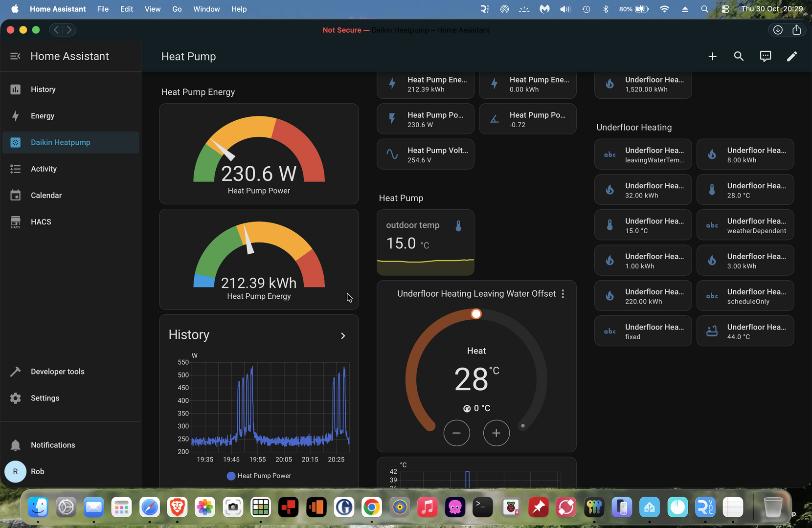
Task: Click the pencil edit dashboard icon
Action: tap(791, 57)
